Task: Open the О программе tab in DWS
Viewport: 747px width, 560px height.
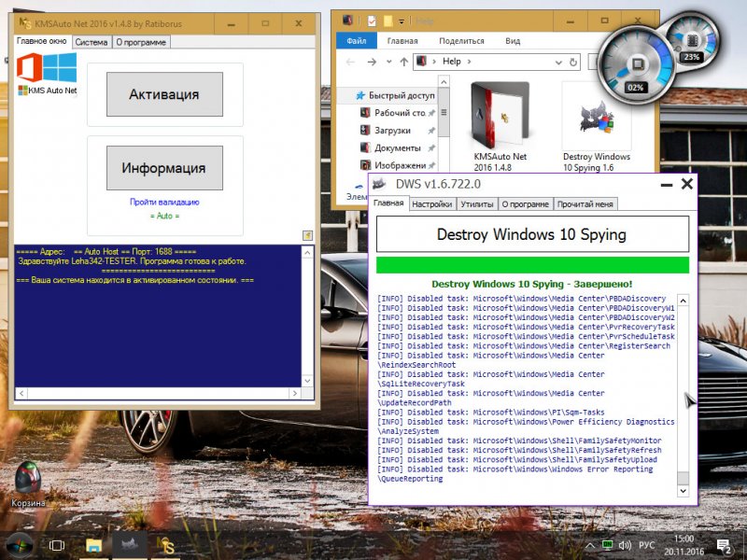Action: pos(525,203)
